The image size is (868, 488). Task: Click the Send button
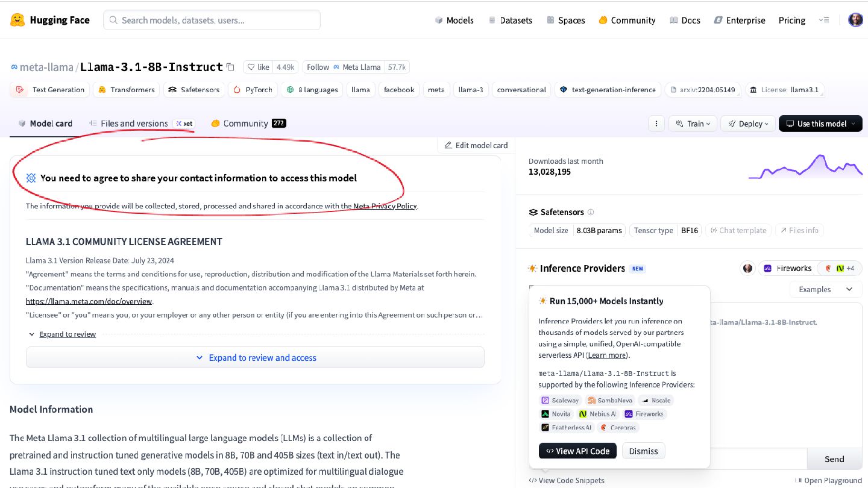834,459
